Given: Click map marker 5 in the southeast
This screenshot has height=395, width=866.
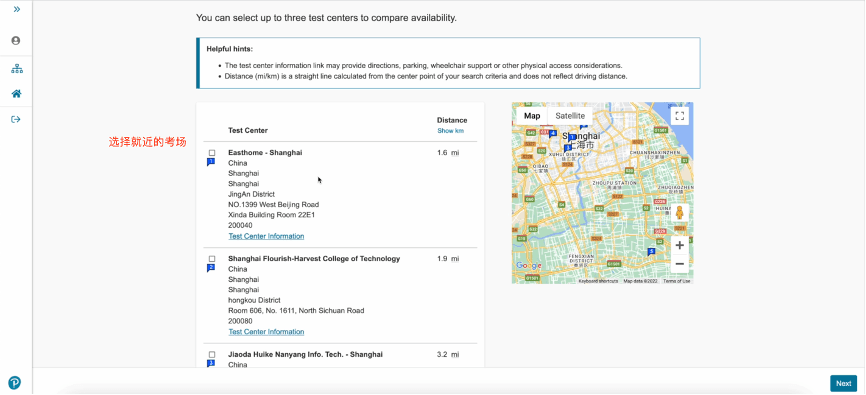Looking at the screenshot, I should click(652, 252).
